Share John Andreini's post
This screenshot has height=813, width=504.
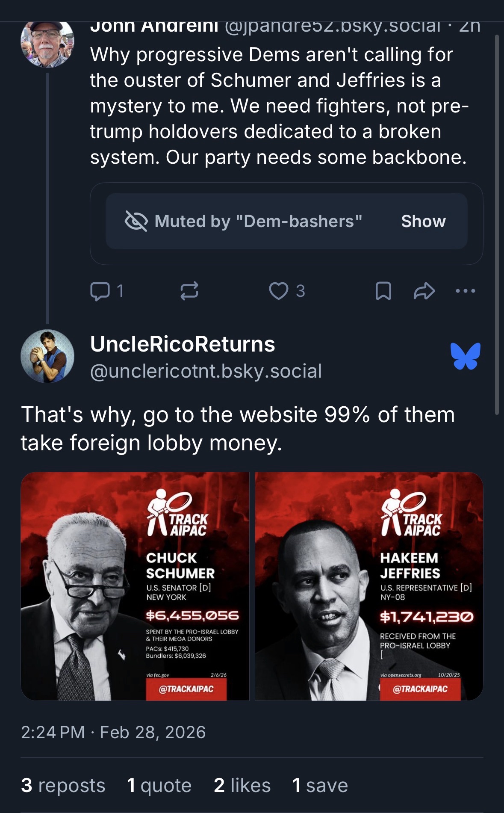424,291
